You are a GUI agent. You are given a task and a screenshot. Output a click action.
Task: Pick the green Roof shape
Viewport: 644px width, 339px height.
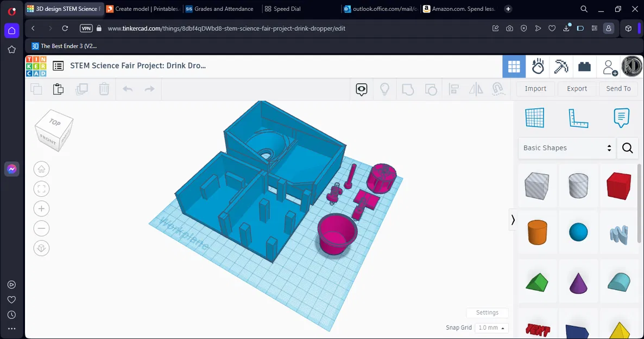tap(537, 283)
